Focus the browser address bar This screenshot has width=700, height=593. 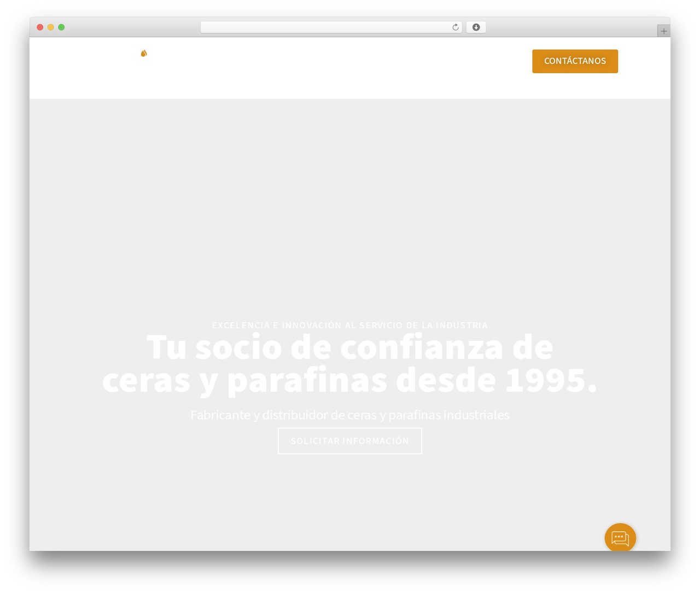[x=331, y=27]
